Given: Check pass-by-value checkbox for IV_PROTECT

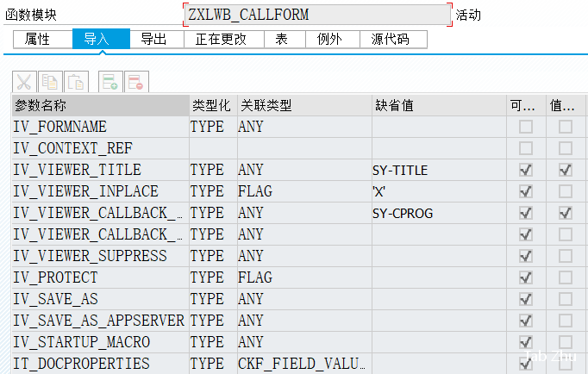Looking at the screenshot, I should point(566,277).
